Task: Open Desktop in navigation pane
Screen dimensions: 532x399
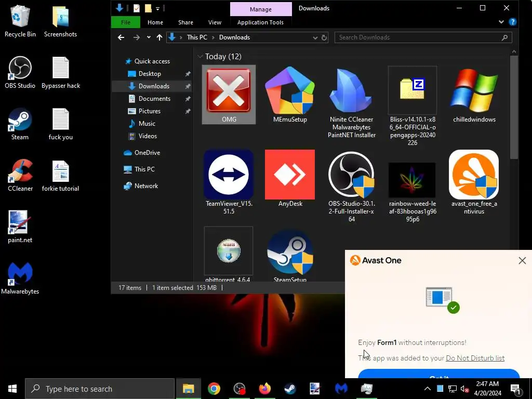Action: tap(150, 74)
